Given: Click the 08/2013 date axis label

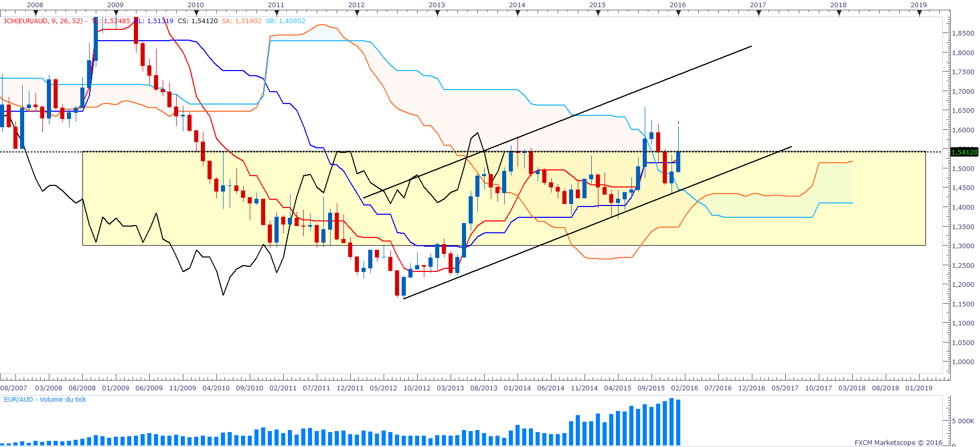Looking at the screenshot, I should (484, 388).
